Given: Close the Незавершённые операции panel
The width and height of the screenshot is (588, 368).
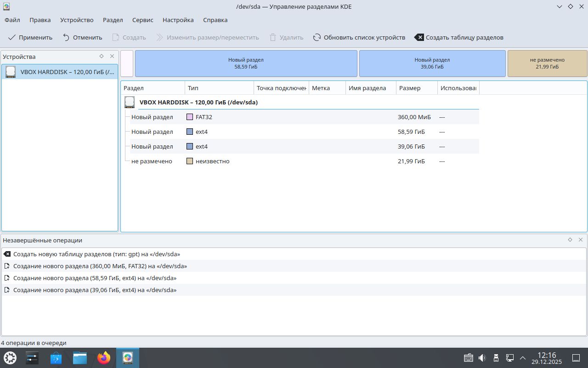Looking at the screenshot, I should pos(581,240).
